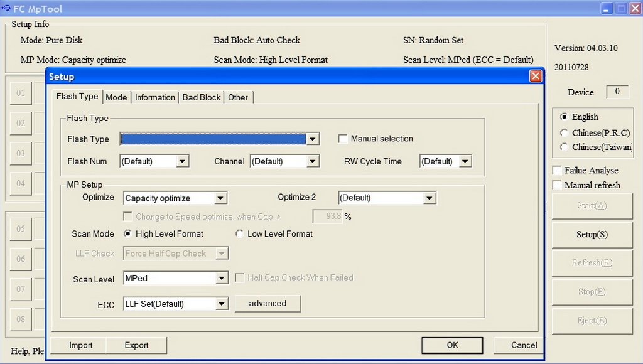Viewport: 643px width, 364px height.
Task: Enable the Manual selection checkbox
Action: 343,139
